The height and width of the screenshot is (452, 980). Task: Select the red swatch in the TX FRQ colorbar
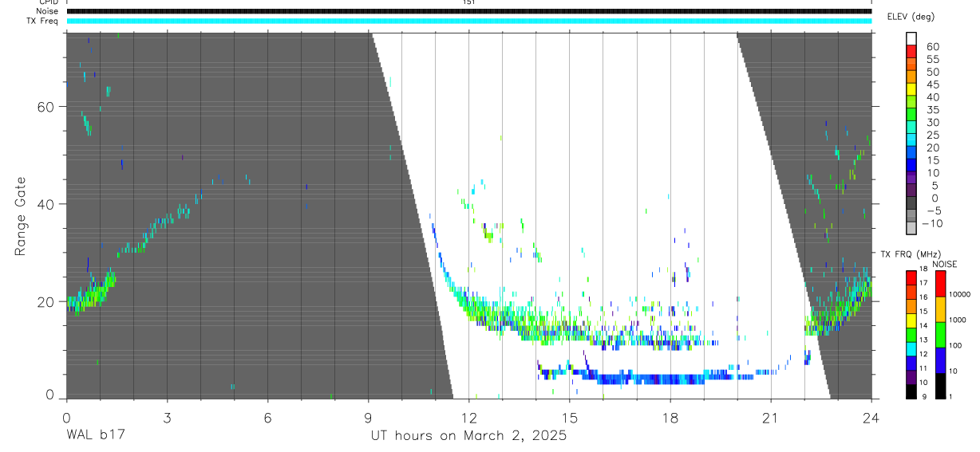pos(911,278)
